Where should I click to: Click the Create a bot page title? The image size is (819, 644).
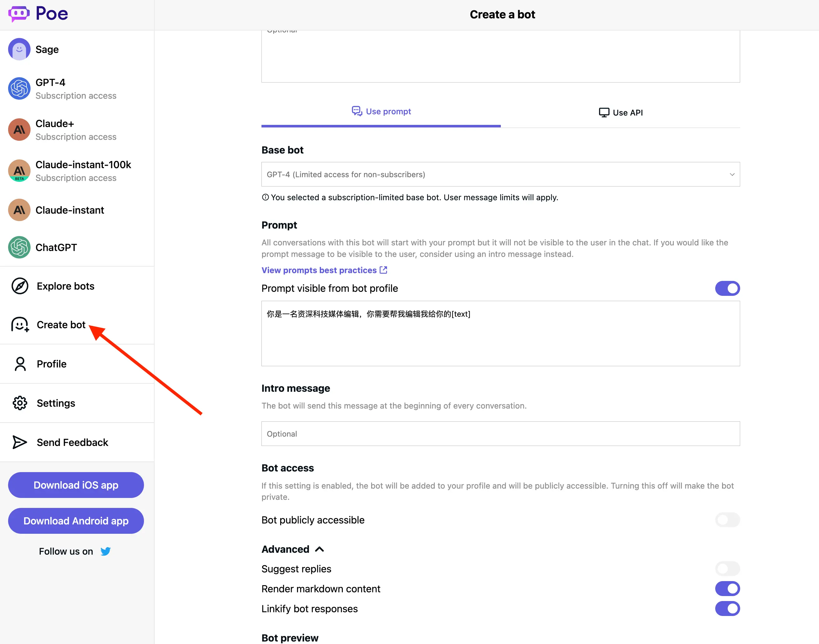[502, 14]
